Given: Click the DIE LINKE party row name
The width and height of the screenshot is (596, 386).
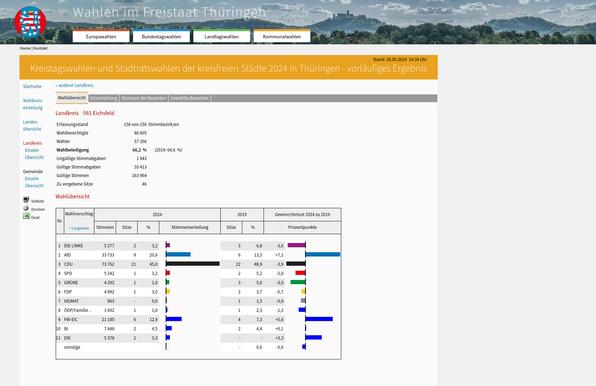Looking at the screenshot, I should pos(73,246).
